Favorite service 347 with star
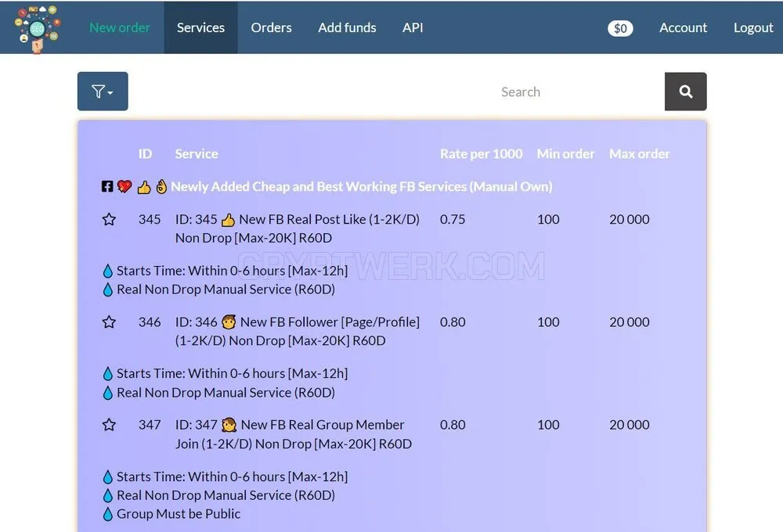 coord(109,425)
